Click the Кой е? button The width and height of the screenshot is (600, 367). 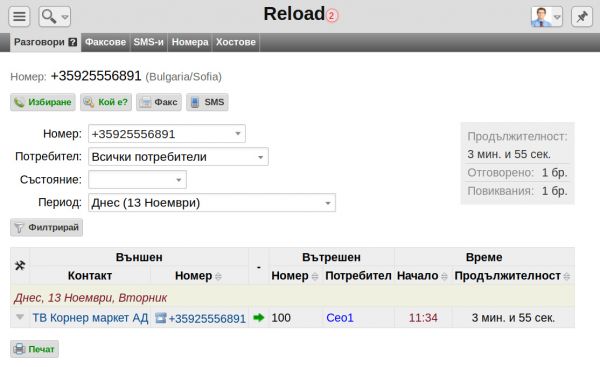106,102
